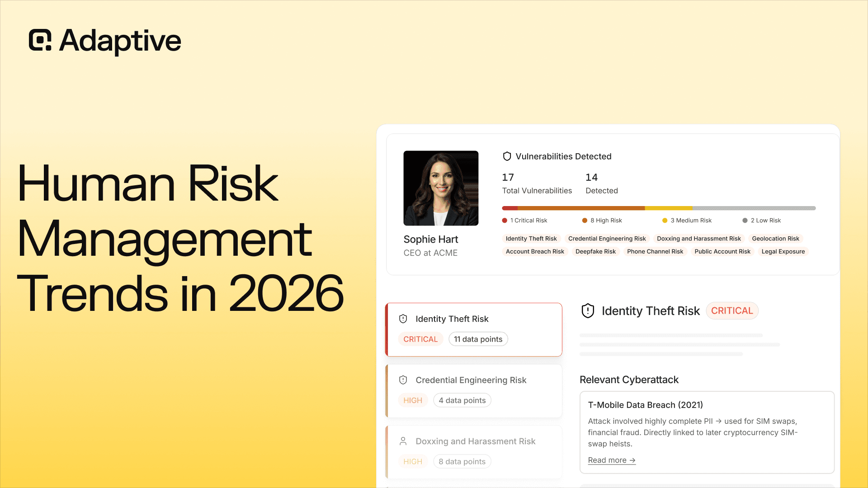Click the 4 data points badge

(462, 400)
